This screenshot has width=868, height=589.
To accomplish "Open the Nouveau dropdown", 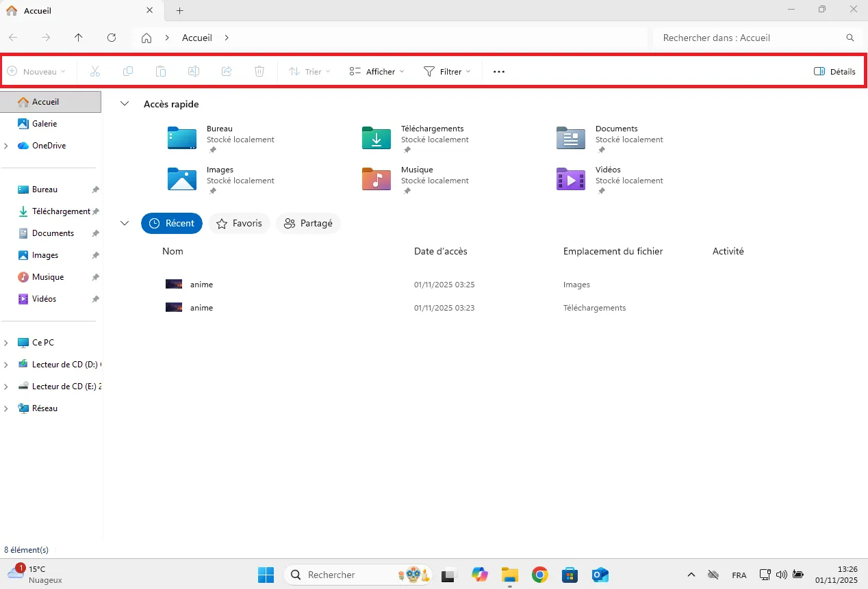I will click(38, 71).
